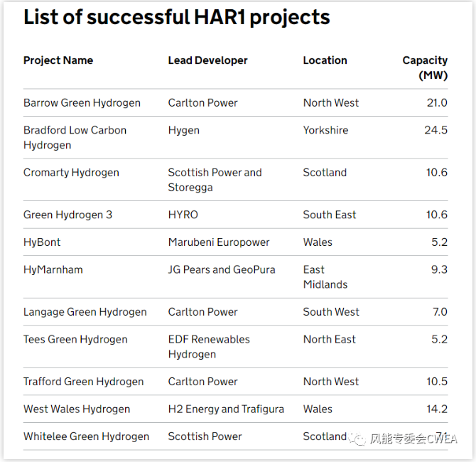This screenshot has width=476, height=462.
Task: Click 'Scottish Power' in the Whitelee row
Action: click(x=205, y=436)
